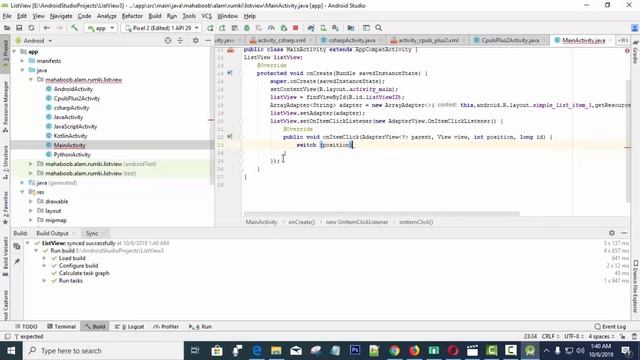The height and width of the screenshot is (360, 640).
Task: Click the Run app icon in toolbar
Action: [x=210, y=28]
